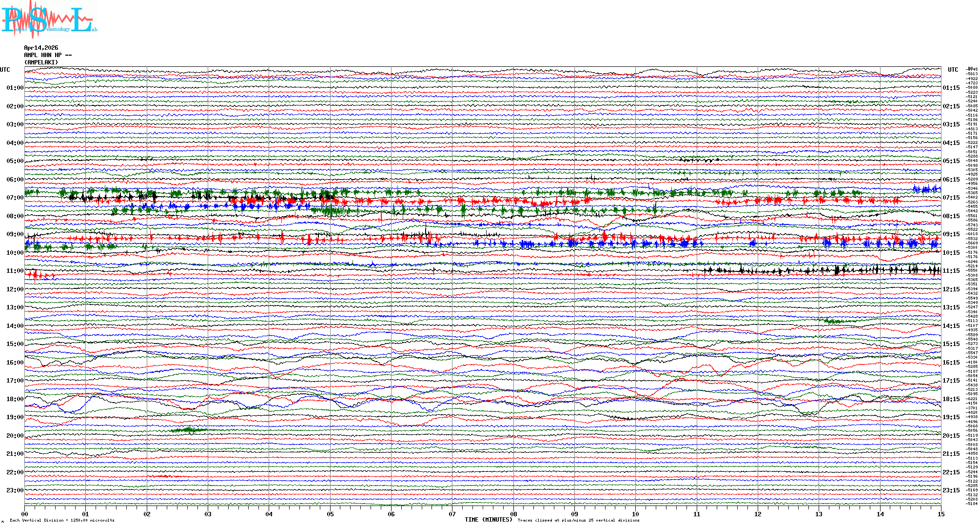This screenshot has height=527, width=980.
Task: Click the PSL Seismology Lab logo
Action: [49, 20]
